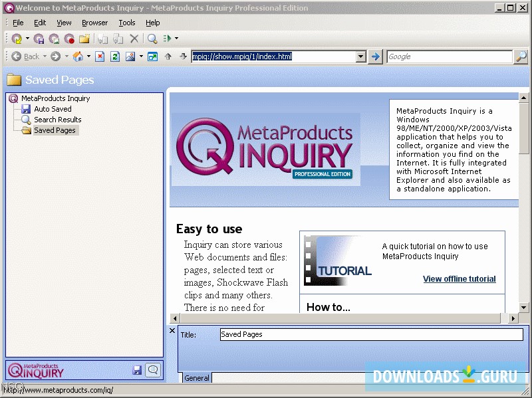The width and height of the screenshot is (532, 398).
Task: Open the green arrow icon's dropdown
Action: coord(176,39)
